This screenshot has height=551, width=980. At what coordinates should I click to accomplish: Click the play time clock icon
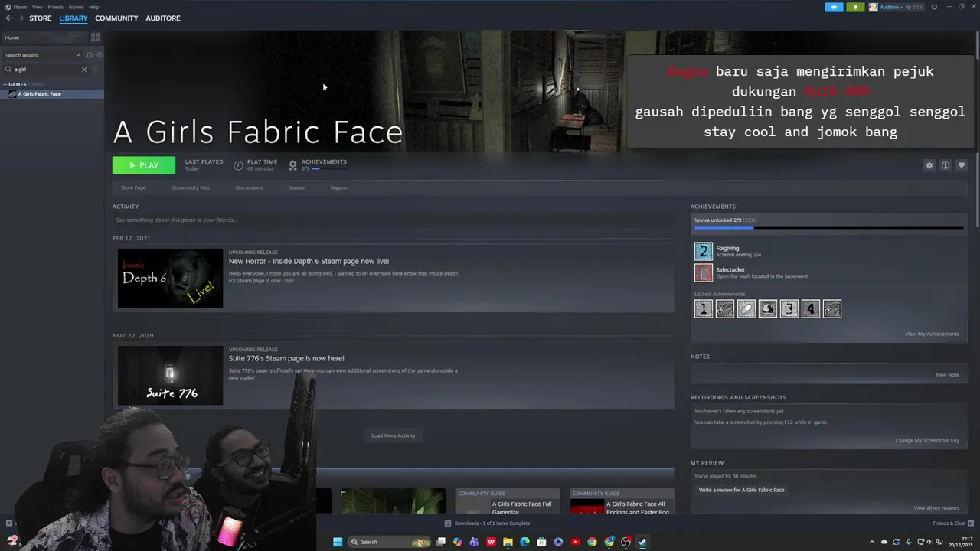[x=238, y=165]
